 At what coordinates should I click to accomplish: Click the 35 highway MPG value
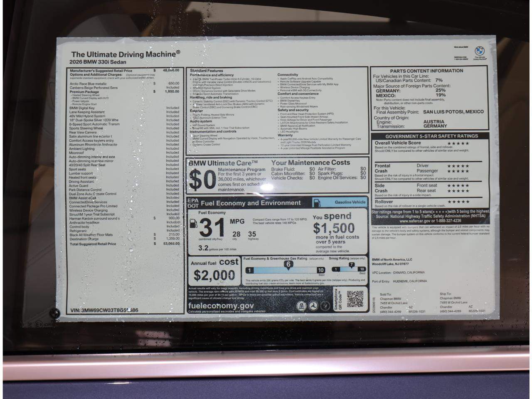pos(252,234)
